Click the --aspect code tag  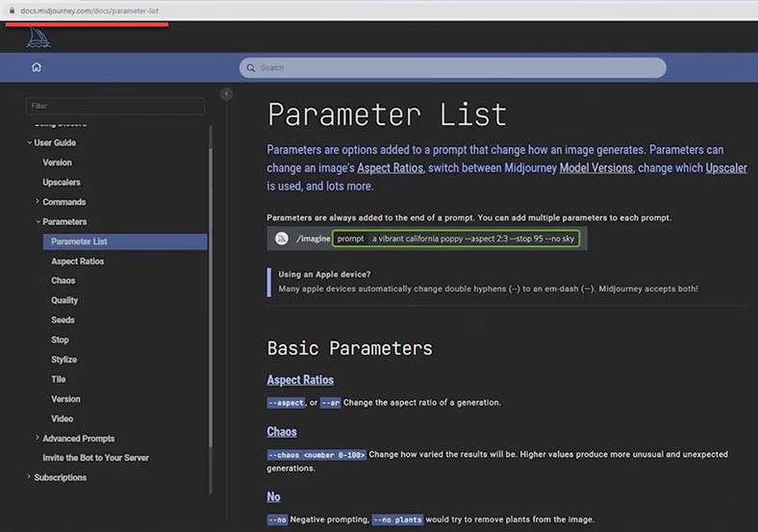[x=287, y=403]
